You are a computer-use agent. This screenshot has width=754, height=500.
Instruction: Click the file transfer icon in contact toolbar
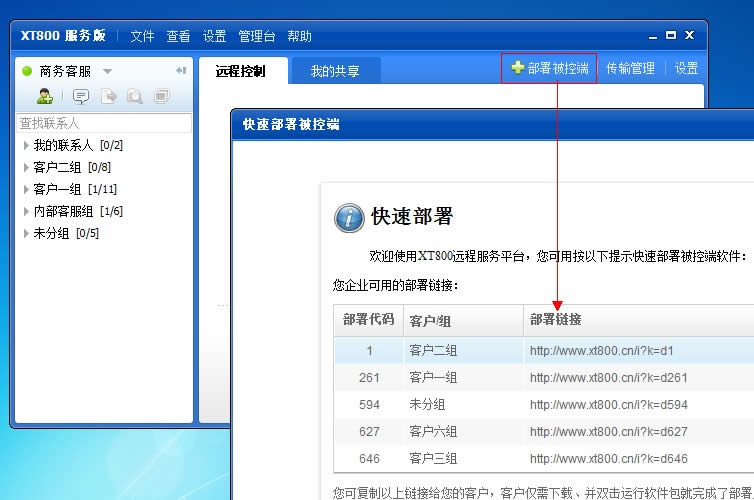pos(109,97)
